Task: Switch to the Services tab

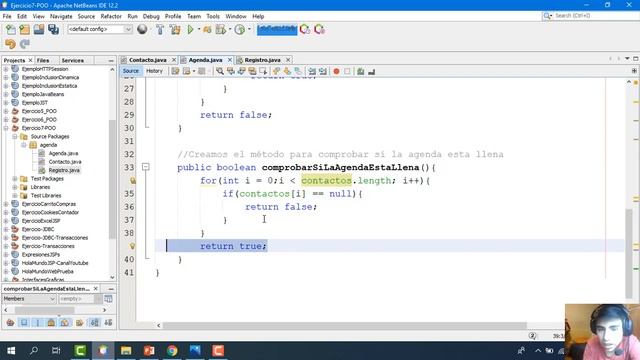Action: tap(73, 60)
